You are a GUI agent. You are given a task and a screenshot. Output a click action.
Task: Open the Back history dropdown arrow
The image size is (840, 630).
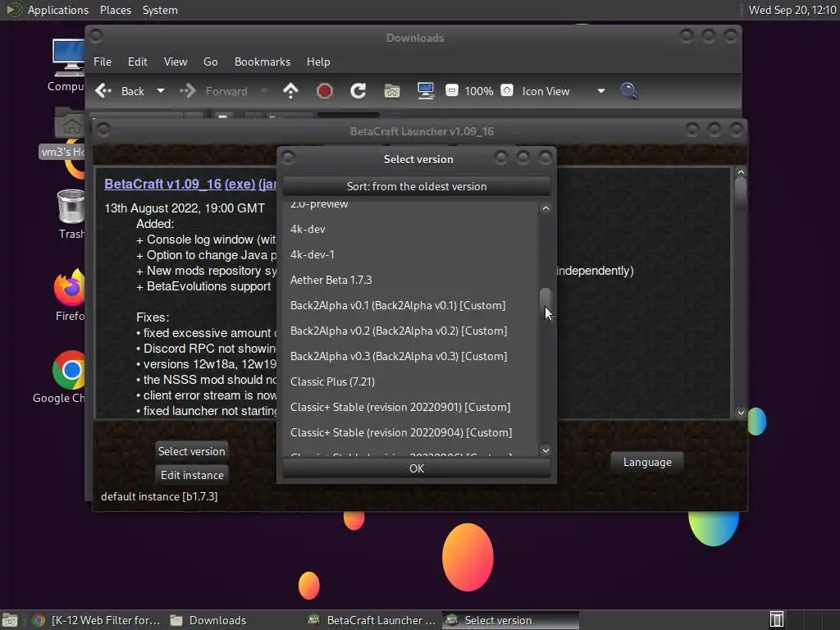tap(160, 91)
